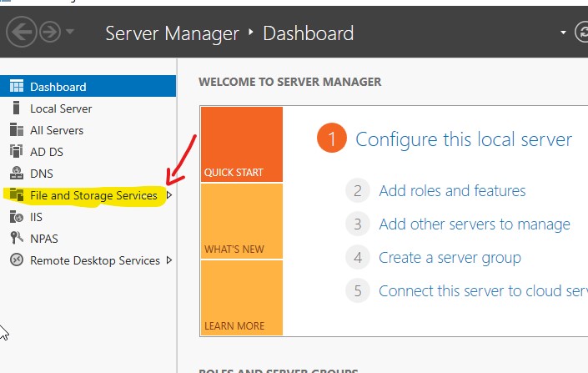Select the LEARN MORE tile

242,298
